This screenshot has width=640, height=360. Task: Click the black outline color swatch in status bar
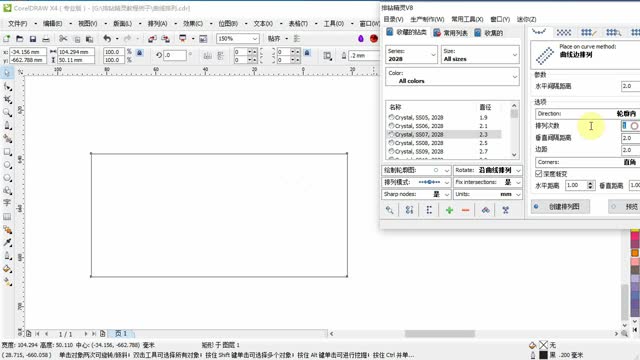coord(543,355)
